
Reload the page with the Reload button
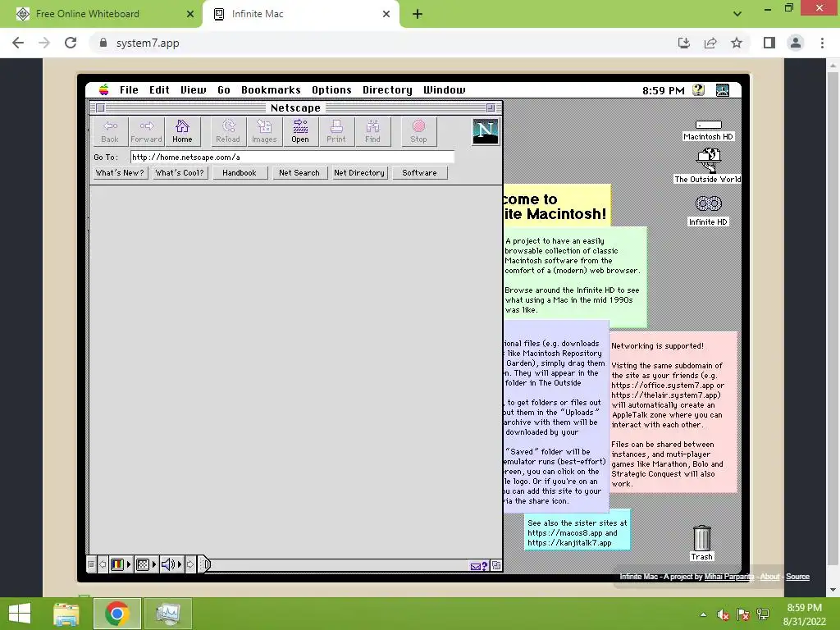pos(228,132)
